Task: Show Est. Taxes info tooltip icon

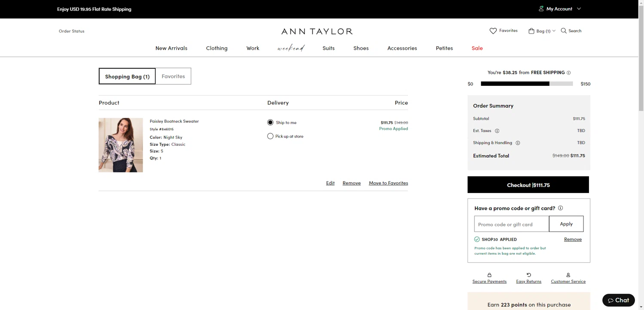Action: [497, 131]
